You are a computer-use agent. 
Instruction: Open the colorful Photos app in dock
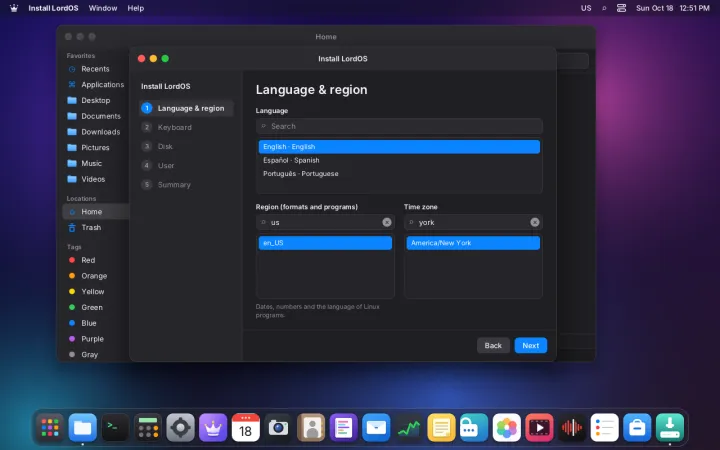pyautogui.click(x=506, y=428)
